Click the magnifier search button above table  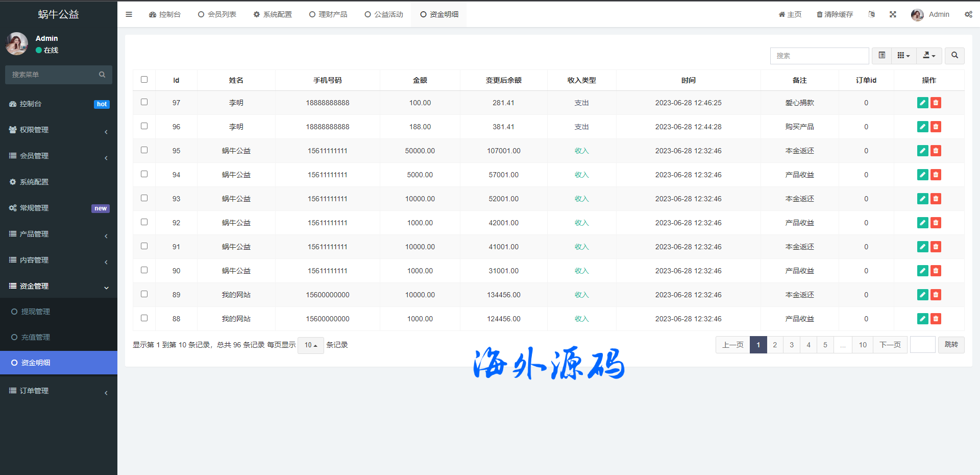point(954,56)
